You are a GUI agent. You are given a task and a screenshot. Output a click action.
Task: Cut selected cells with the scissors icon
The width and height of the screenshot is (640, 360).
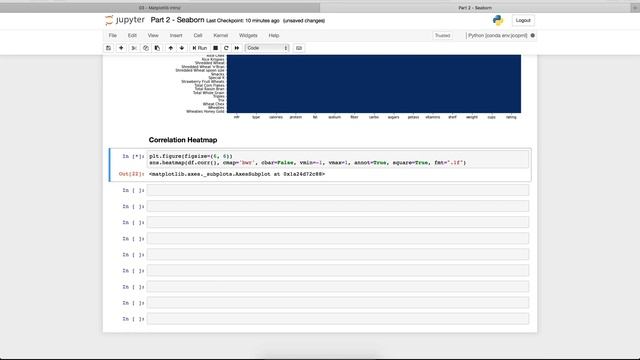click(133, 48)
